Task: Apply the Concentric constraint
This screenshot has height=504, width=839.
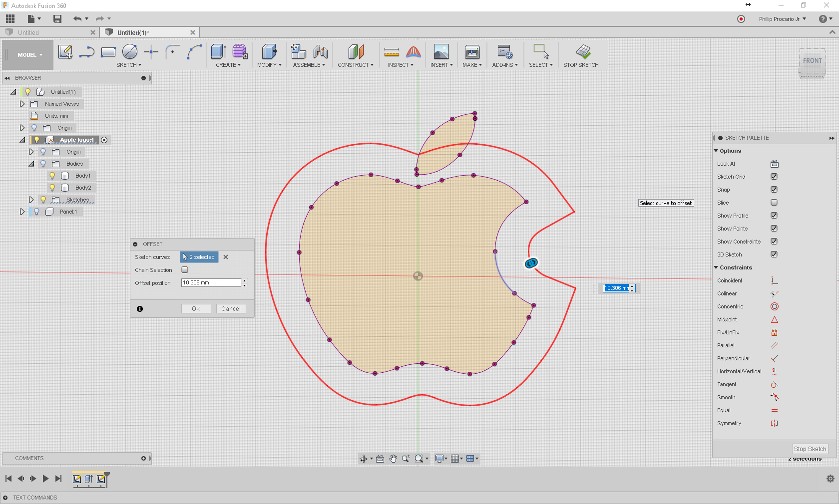Action: coord(774,306)
